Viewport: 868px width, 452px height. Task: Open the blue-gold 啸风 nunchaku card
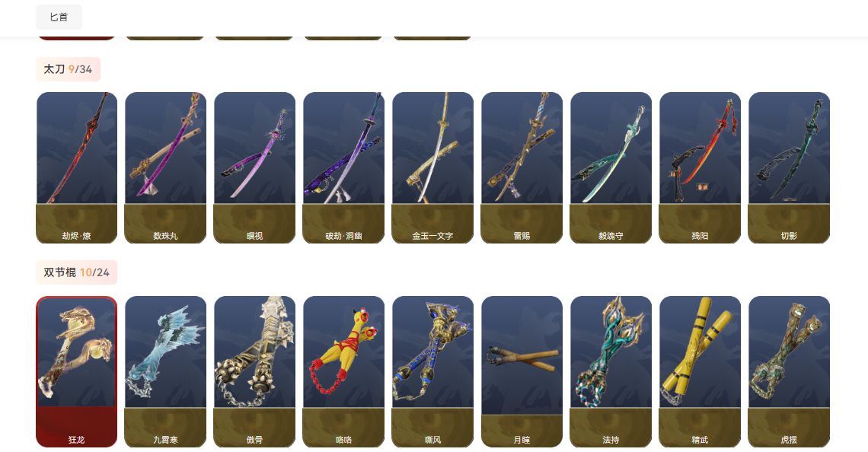click(x=433, y=372)
